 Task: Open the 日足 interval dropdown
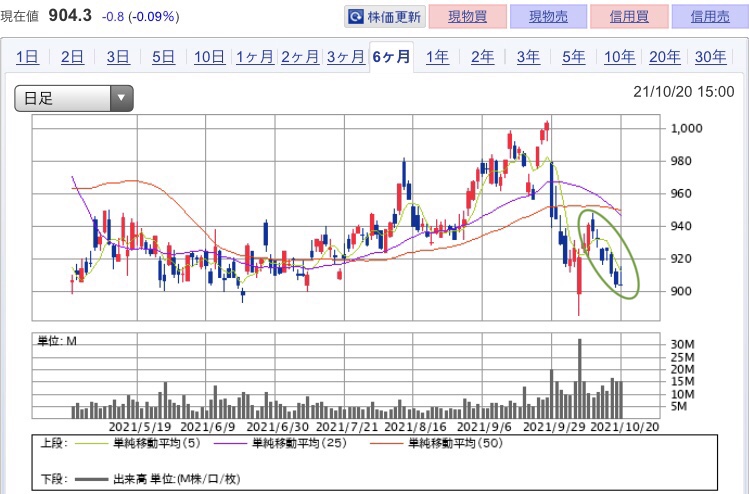tap(73, 97)
